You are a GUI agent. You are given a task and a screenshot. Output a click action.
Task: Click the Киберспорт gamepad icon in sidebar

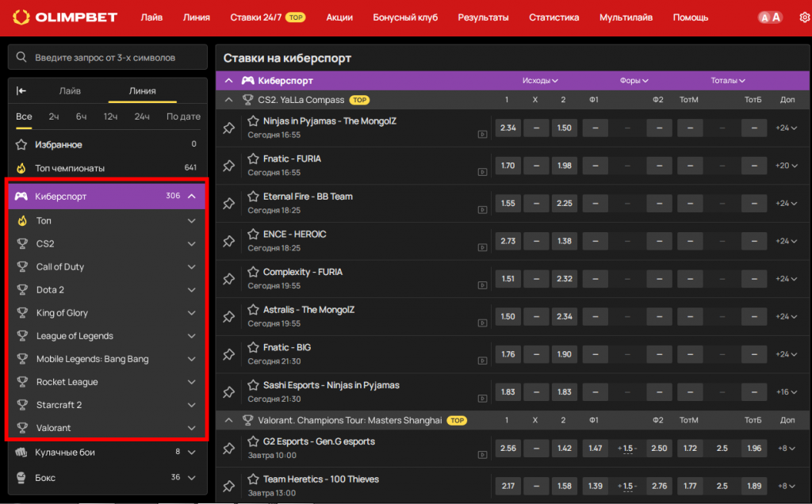[21, 196]
